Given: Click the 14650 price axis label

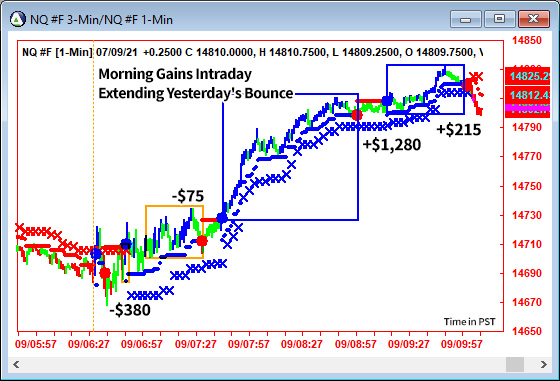Looking at the screenshot, I should (527, 331).
